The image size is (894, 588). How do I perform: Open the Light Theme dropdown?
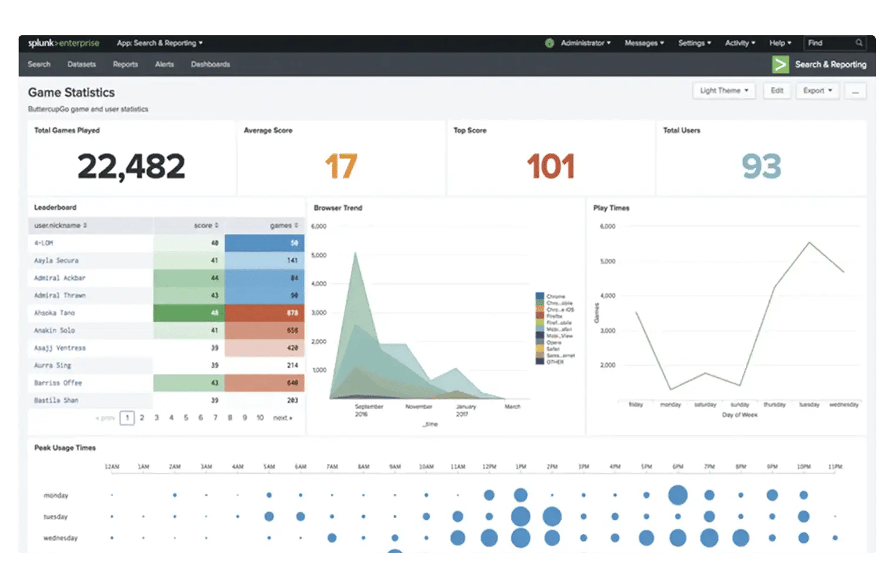point(724,91)
